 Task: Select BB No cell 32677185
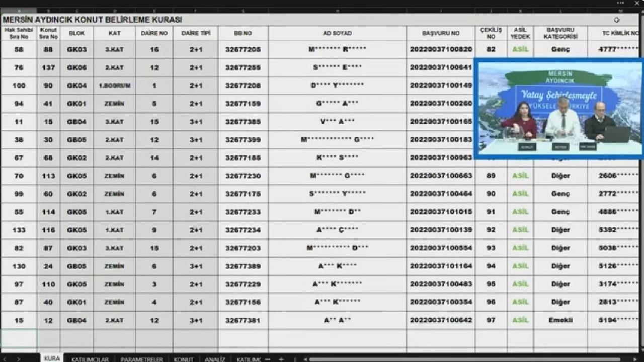(x=243, y=158)
